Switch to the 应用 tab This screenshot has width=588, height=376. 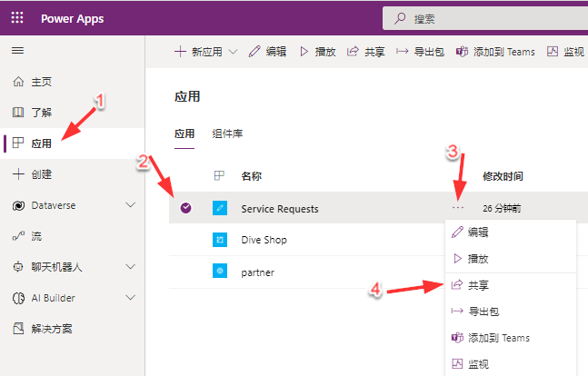coord(184,134)
